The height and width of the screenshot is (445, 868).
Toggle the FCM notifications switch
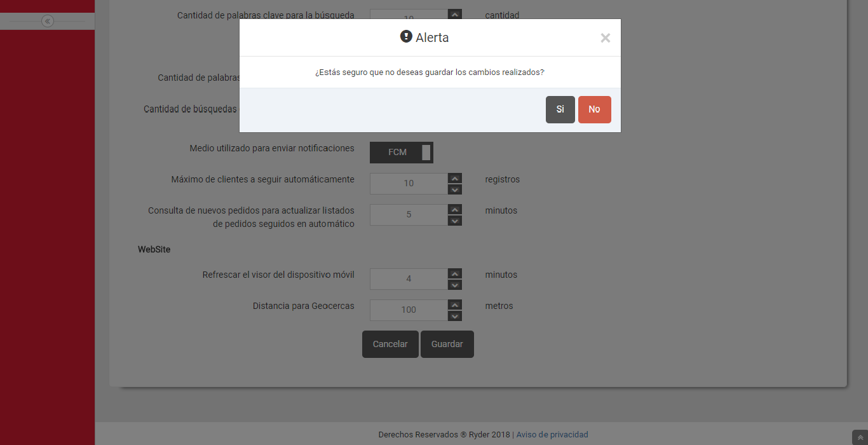tap(401, 153)
